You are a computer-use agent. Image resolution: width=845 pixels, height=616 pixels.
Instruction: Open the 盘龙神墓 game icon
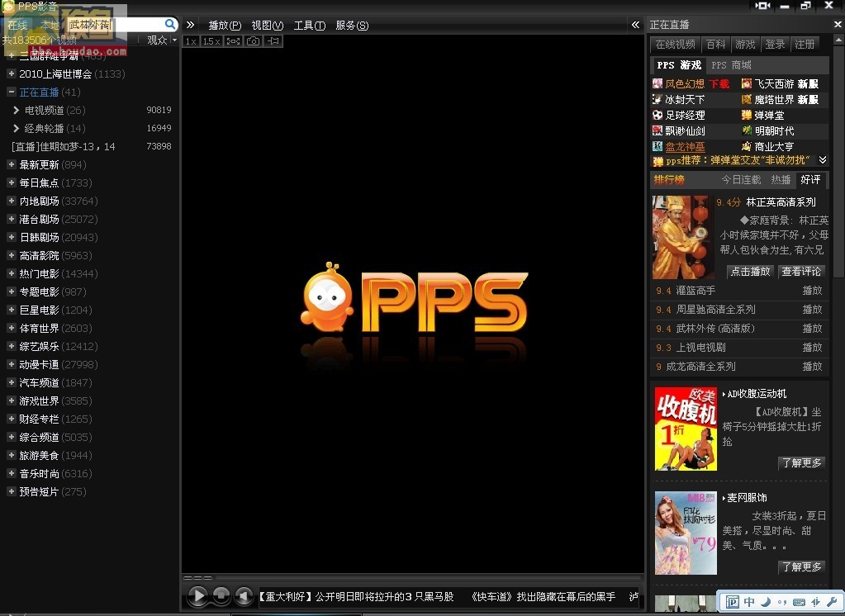coord(657,146)
